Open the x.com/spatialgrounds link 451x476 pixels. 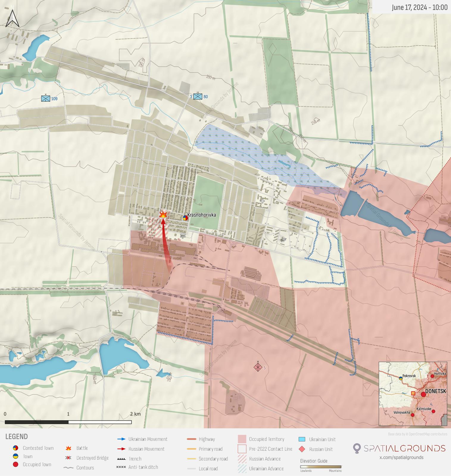(401, 457)
